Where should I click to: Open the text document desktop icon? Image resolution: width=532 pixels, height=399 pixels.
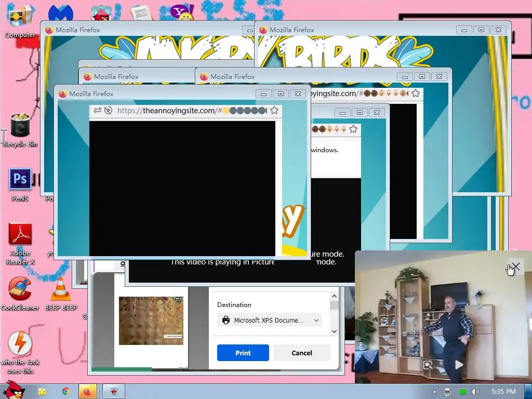click(141, 13)
